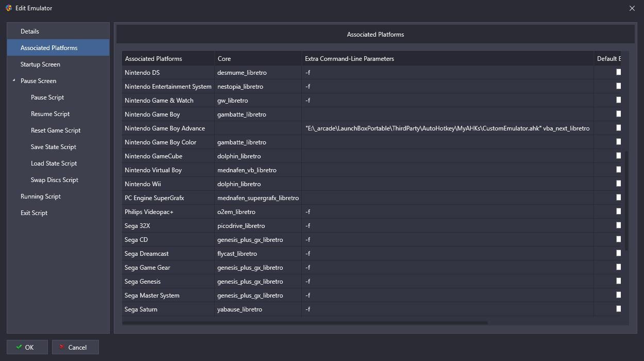Open the Reset Game Script page

point(56,130)
